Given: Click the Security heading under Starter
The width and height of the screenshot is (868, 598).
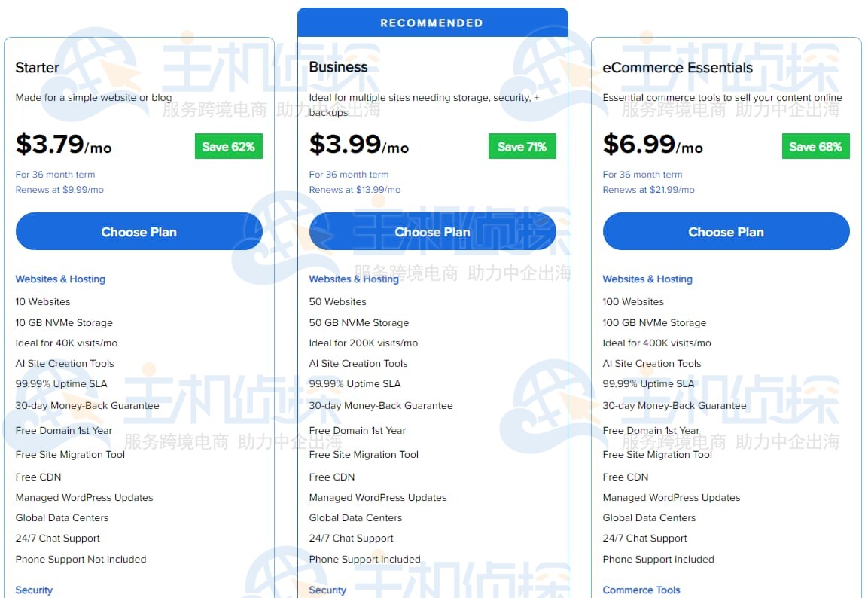Looking at the screenshot, I should click(34, 590).
